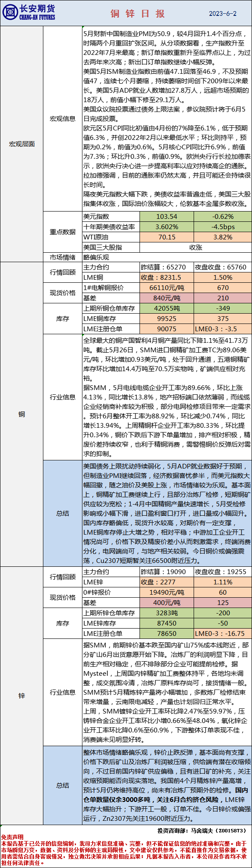Click the LME锌库存 87450 cell
Screen dimensions: 252x868
click(x=167, y=623)
